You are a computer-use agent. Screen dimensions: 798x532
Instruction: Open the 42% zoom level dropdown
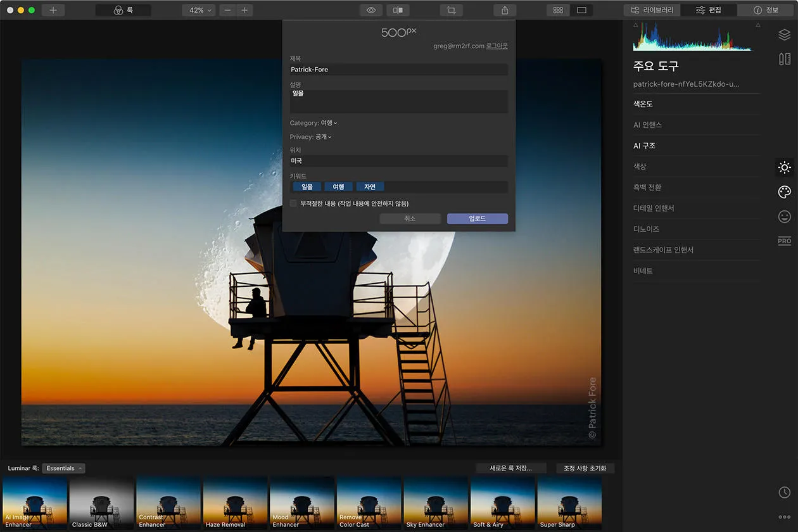click(199, 10)
